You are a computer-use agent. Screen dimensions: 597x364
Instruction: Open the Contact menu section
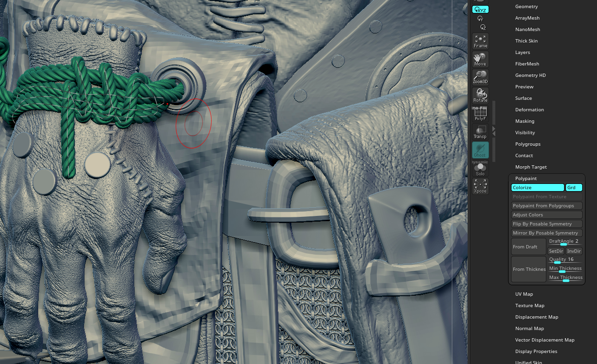(x=524, y=156)
